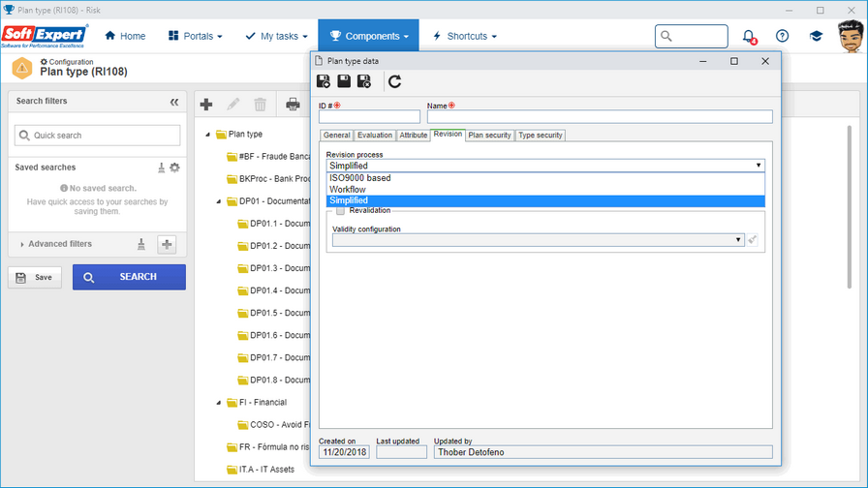Viewport: 868px width, 488px height.
Task: Close the Plan type data dialog
Action: [765, 61]
